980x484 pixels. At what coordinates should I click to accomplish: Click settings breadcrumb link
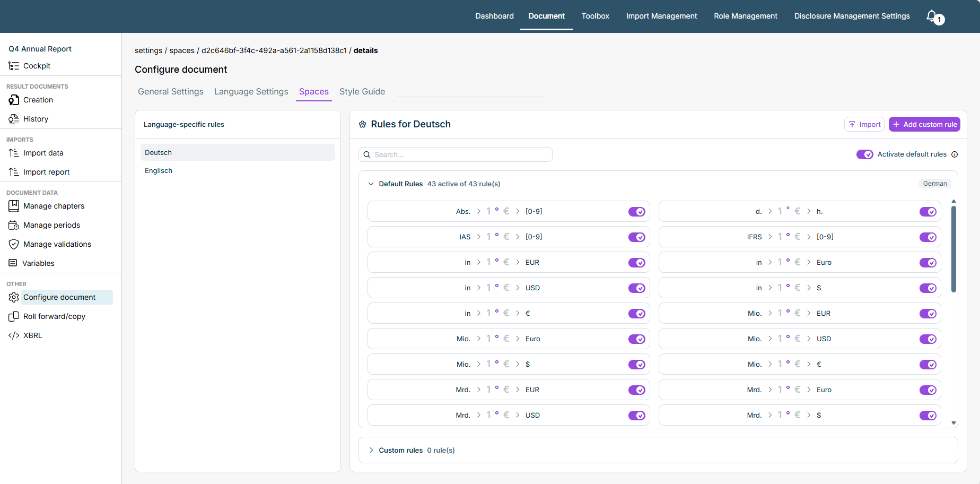point(148,50)
